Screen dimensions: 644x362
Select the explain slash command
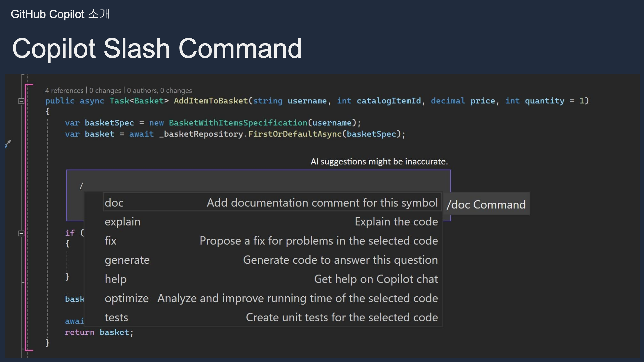[272, 222]
